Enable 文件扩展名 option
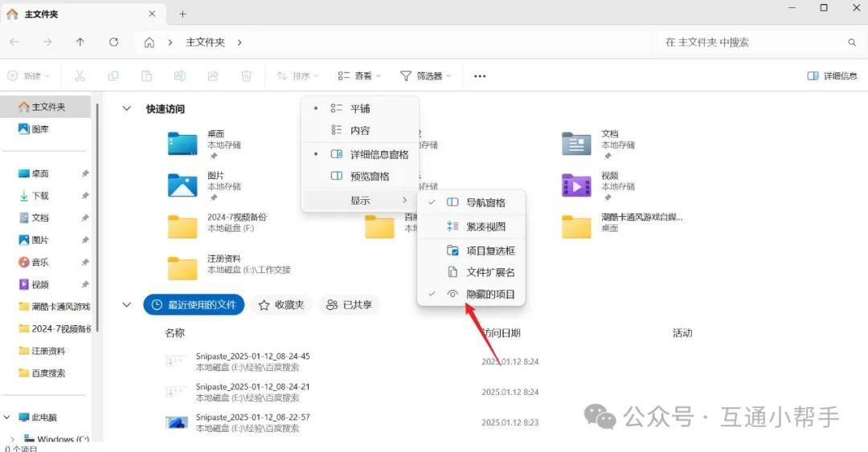The height and width of the screenshot is (452, 868). (x=471, y=272)
